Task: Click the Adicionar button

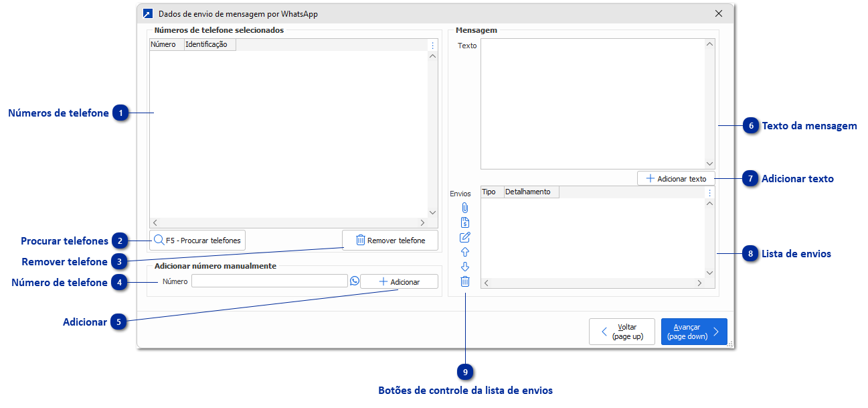Action: (399, 282)
